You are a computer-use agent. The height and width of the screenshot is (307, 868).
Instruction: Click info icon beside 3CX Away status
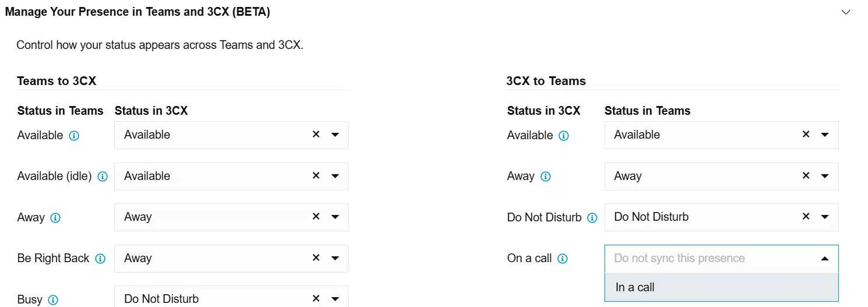point(546,177)
